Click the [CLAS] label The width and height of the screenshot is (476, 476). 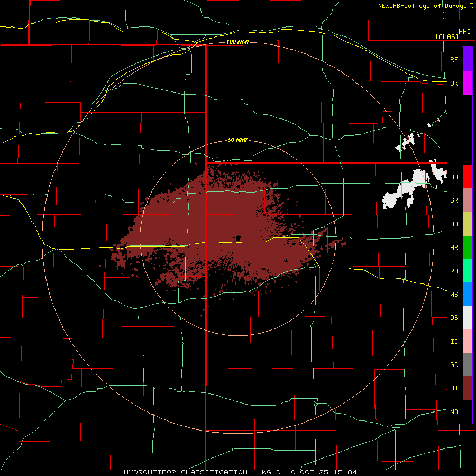[447, 36]
